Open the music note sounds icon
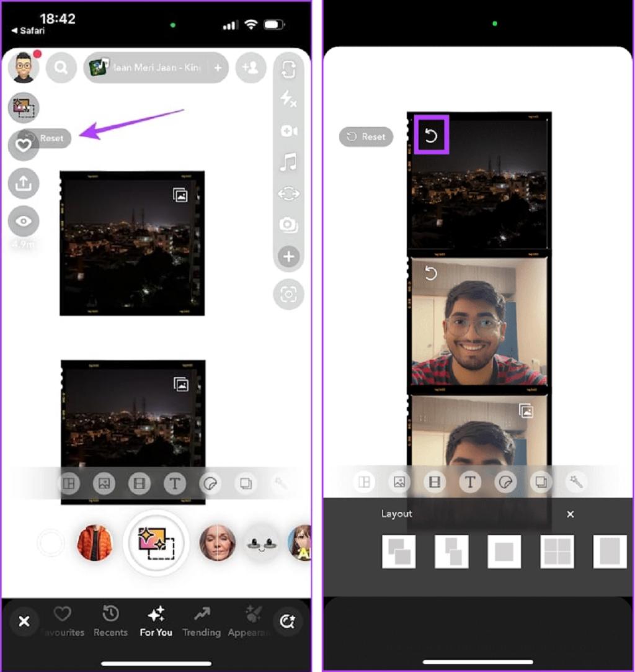Image resolution: width=635 pixels, height=672 pixels. pos(288,162)
